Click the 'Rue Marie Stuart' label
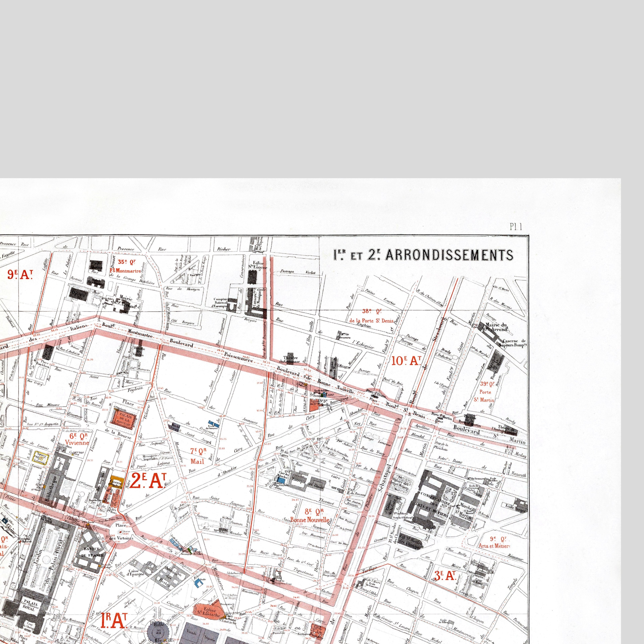Viewport: 644px width, 644px height. [x=266, y=553]
